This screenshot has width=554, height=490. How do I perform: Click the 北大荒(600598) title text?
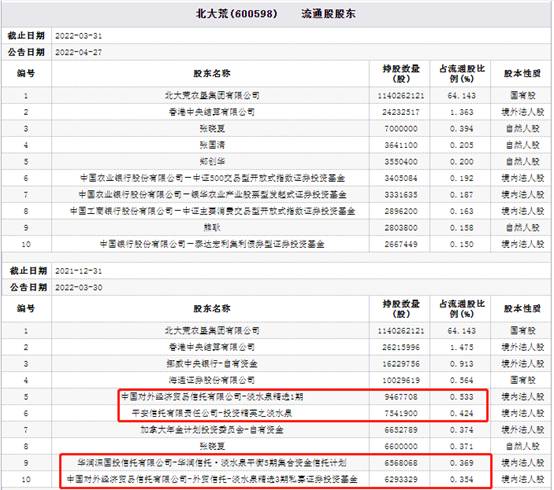click(x=236, y=14)
